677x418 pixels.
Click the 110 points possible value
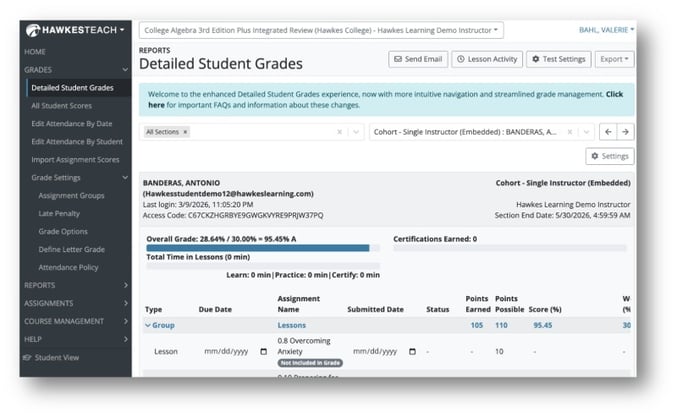pyautogui.click(x=501, y=325)
